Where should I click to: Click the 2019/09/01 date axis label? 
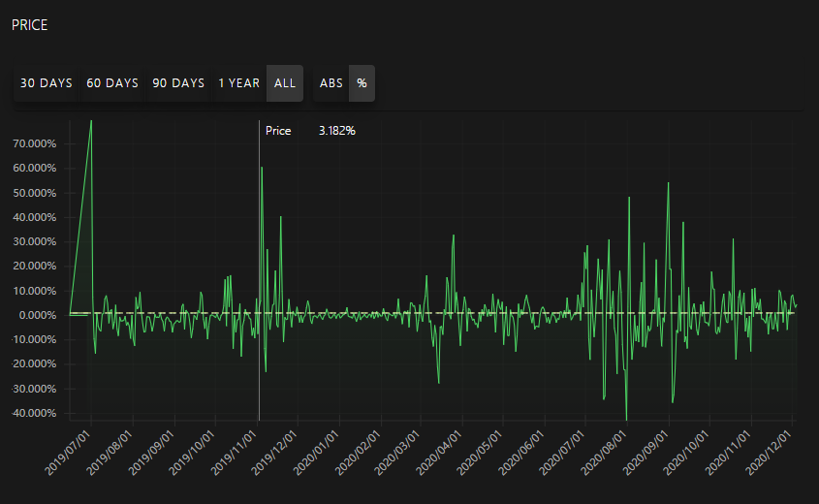click(x=152, y=453)
